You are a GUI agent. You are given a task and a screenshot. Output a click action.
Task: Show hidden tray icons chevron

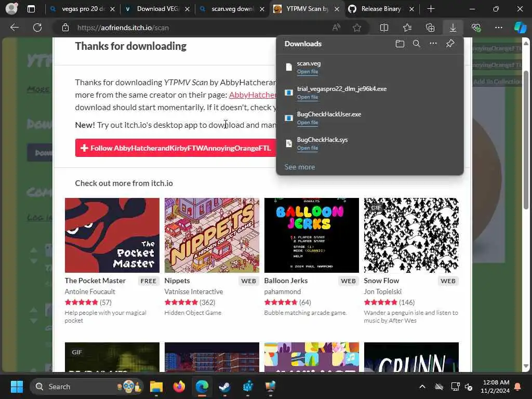[x=422, y=387]
